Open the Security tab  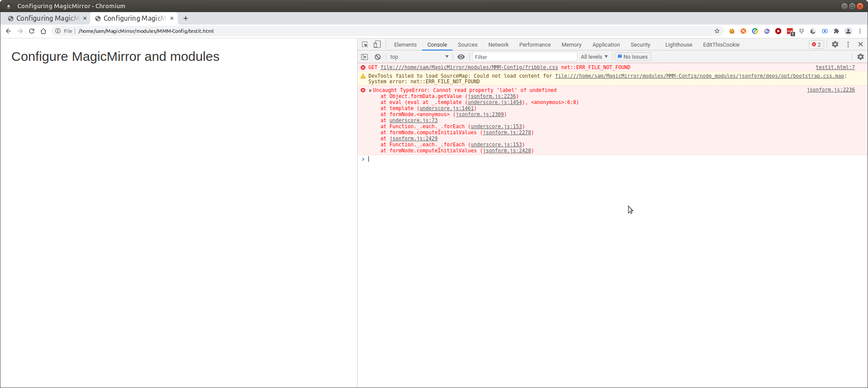click(640, 45)
